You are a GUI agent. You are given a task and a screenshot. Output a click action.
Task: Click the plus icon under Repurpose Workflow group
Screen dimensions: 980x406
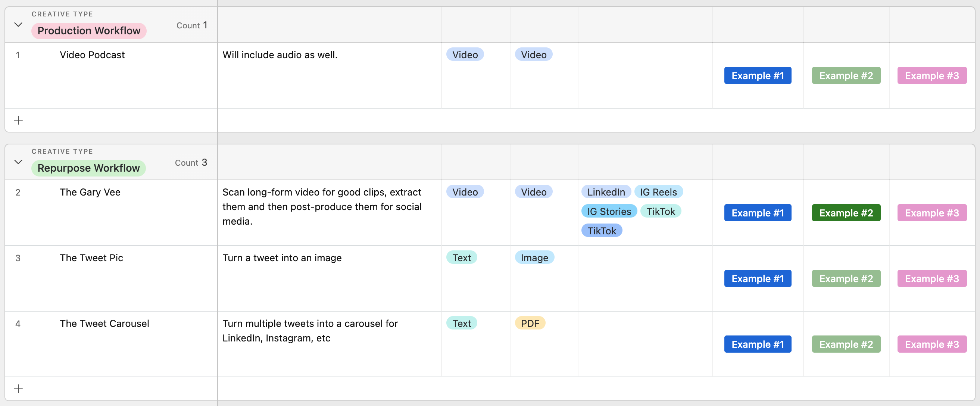(x=18, y=388)
